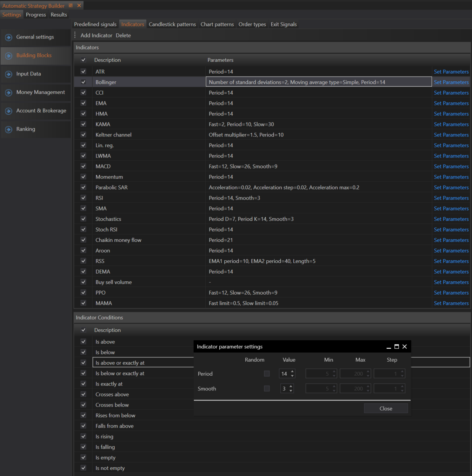Click the arrow icon beside Ranking
The image size is (472, 476).
pos(9,129)
